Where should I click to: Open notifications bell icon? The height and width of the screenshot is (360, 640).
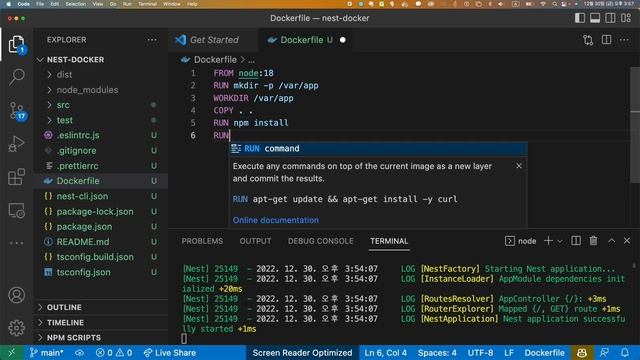pyautogui.click(x=625, y=353)
